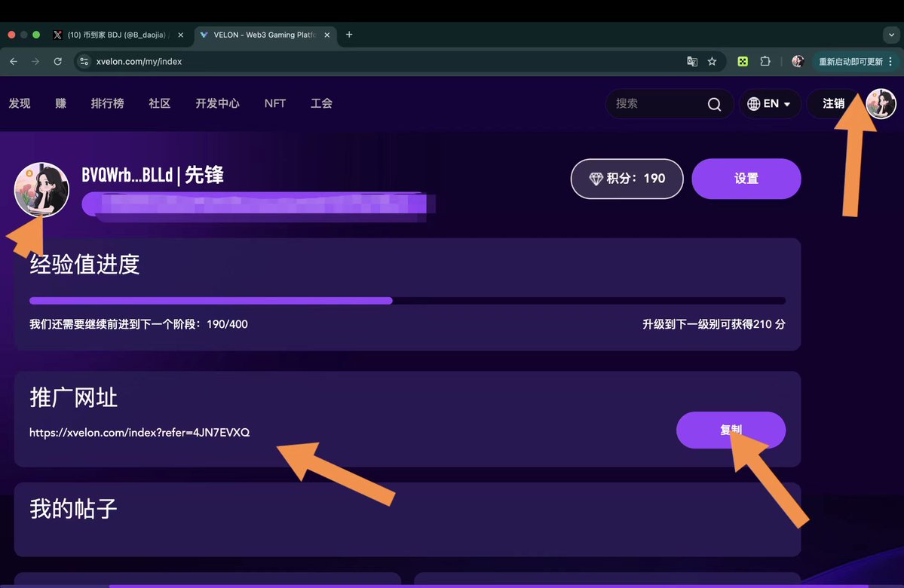This screenshot has width=904, height=588.
Task: Close the X (币到家 BDJ) tab
Action: coord(180,35)
